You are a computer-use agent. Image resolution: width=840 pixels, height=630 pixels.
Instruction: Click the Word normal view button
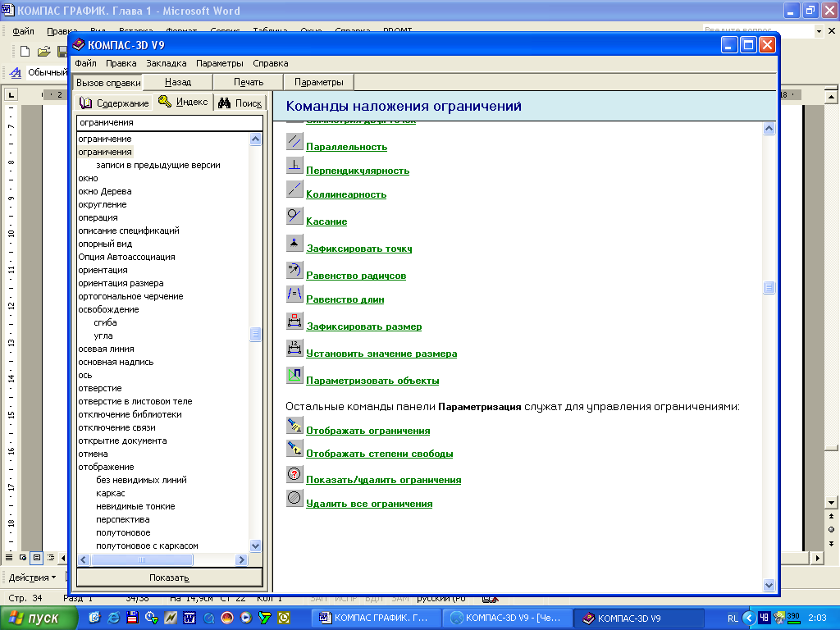9,558
